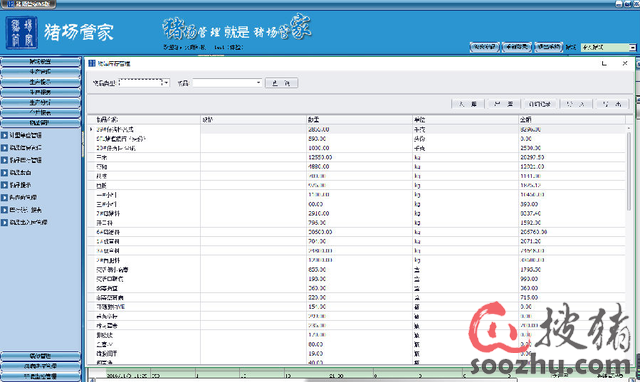This screenshot has height=382, width=640.
Task: Close the inner inventory management window
Action: pos(625,63)
